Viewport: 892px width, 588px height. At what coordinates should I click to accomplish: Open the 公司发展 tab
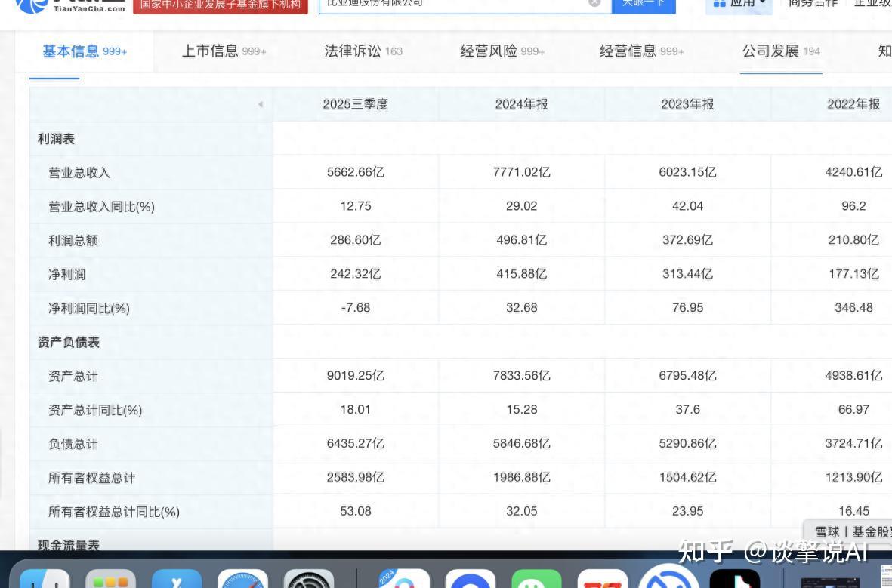coord(781,51)
